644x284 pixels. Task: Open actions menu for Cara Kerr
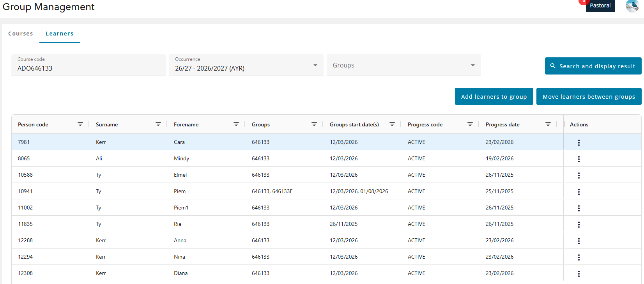pos(579,143)
